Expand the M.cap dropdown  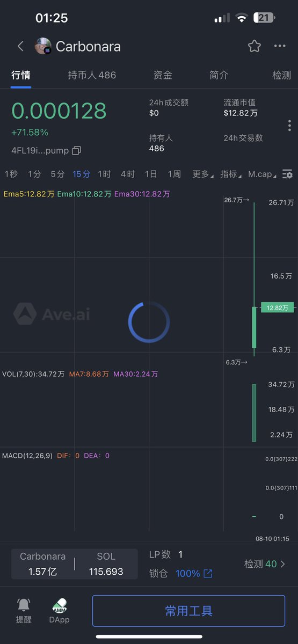[x=263, y=174]
